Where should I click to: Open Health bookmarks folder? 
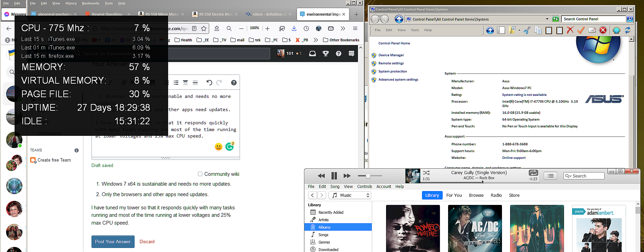point(183,40)
